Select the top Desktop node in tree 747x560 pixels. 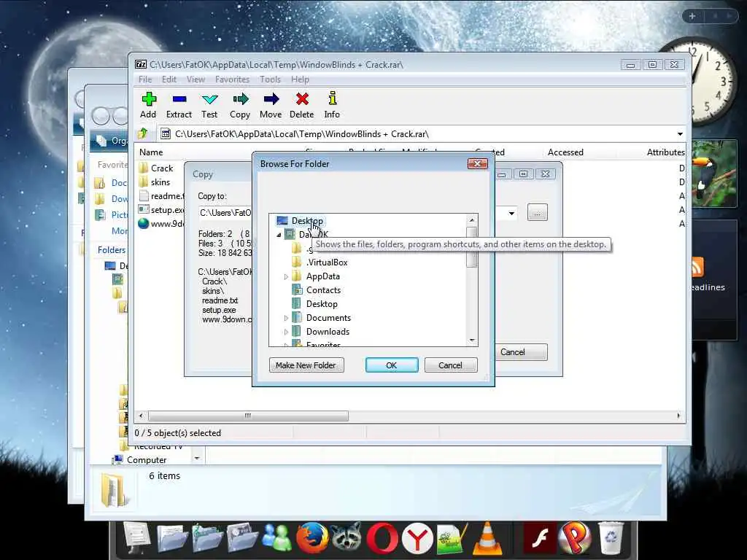(307, 221)
